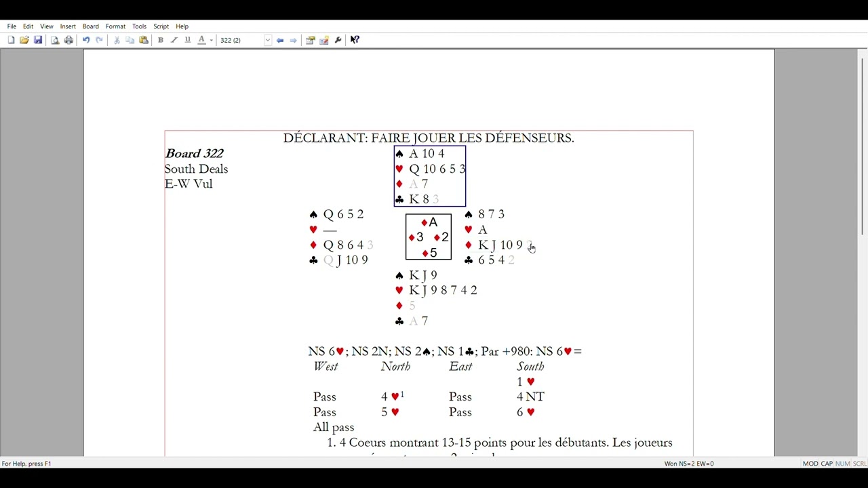This screenshot has width=868, height=488.
Task: Click South's heart holding K J 9 8 7 4 2
Action: 436,290
